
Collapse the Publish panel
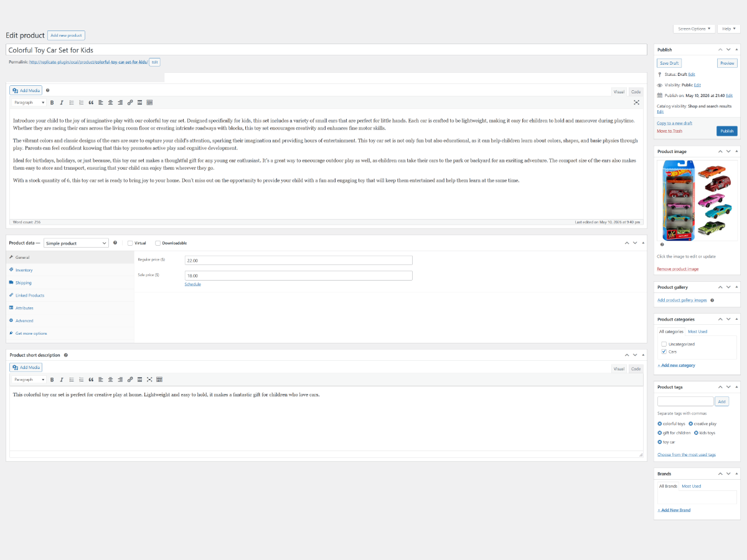click(737, 49)
